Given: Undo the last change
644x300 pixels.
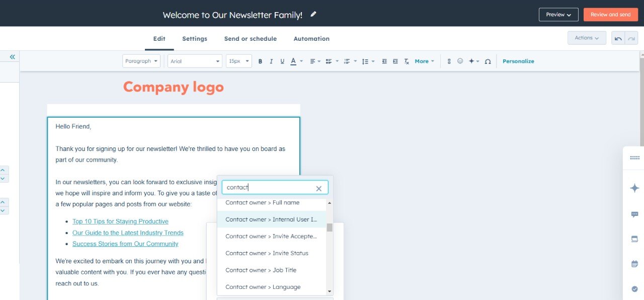Looking at the screenshot, I should [x=618, y=38].
